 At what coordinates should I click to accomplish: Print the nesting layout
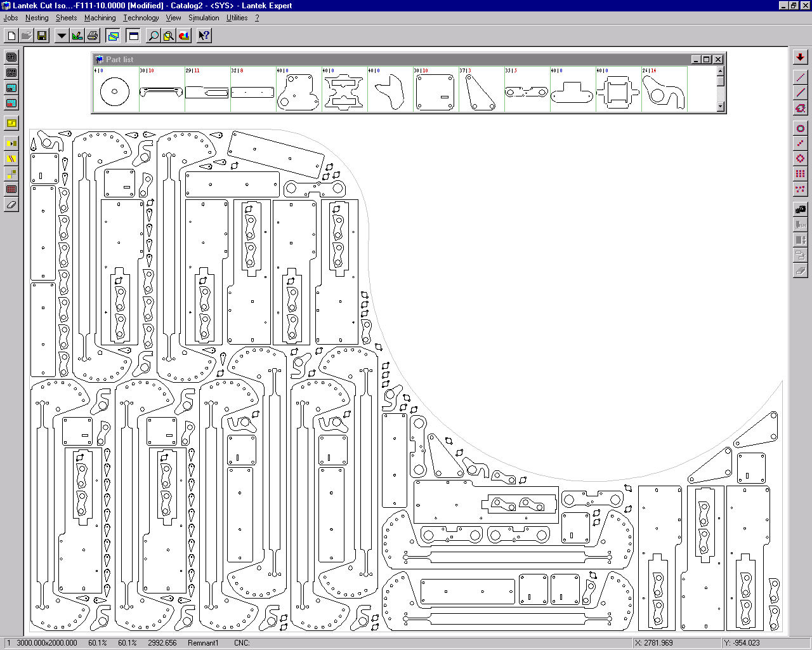[x=93, y=36]
